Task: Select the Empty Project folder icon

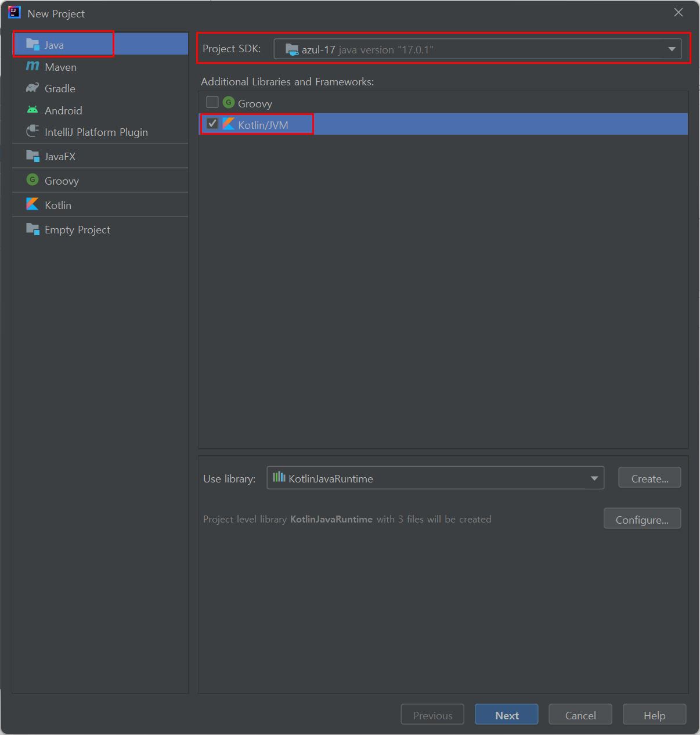Action: (x=33, y=229)
